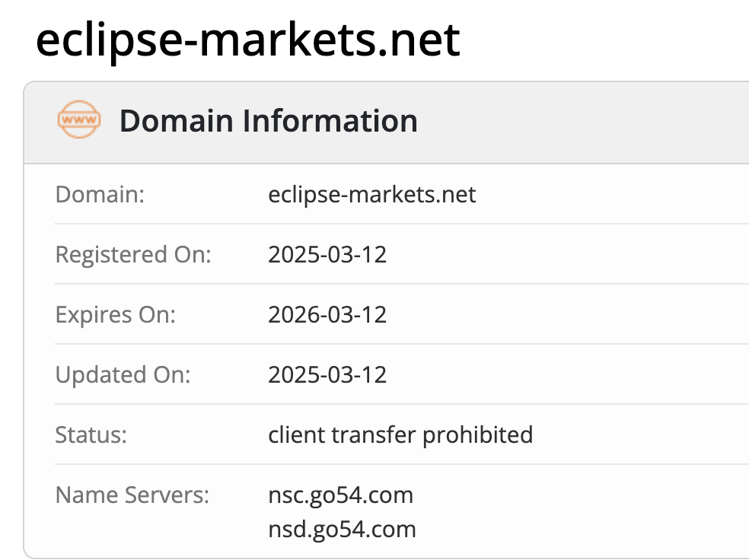Click the Updated On date value
This screenshot has height=560, width=749.
(x=327, y=374)
